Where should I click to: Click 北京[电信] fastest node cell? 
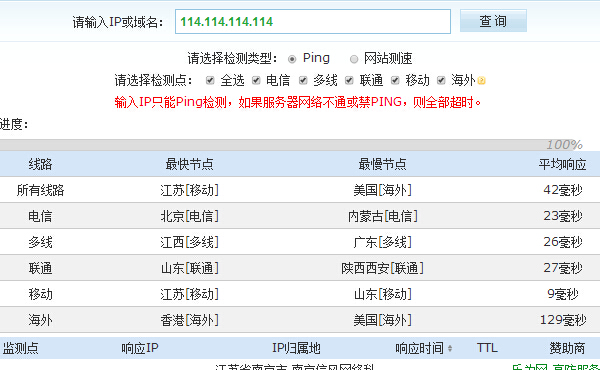(x=189, y=216)
